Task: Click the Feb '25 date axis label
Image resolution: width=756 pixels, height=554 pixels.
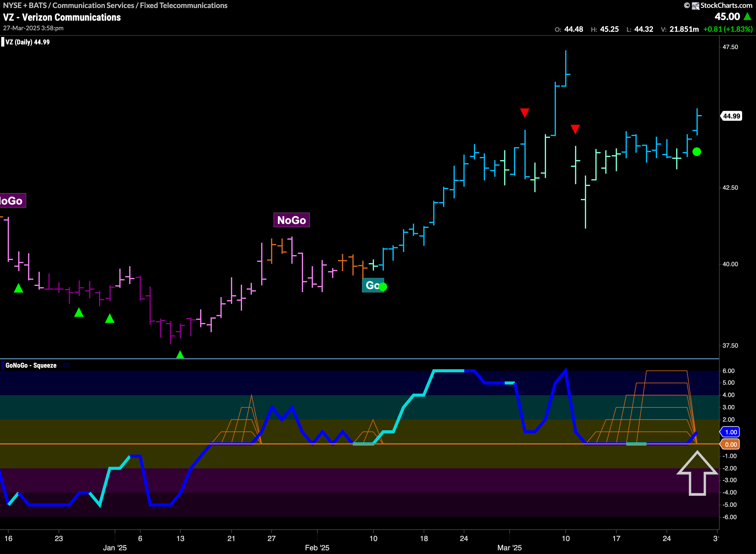Action: [x=317, y=548]
